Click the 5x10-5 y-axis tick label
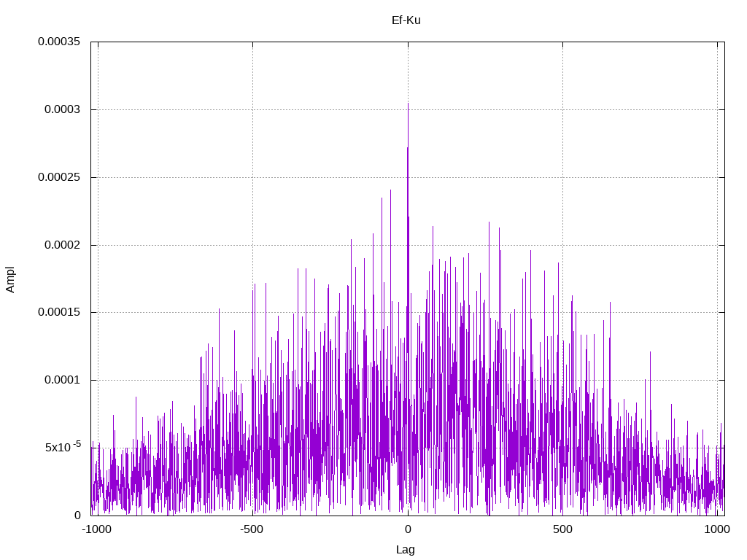The image size is (747, 560). (x=63, y=447)
